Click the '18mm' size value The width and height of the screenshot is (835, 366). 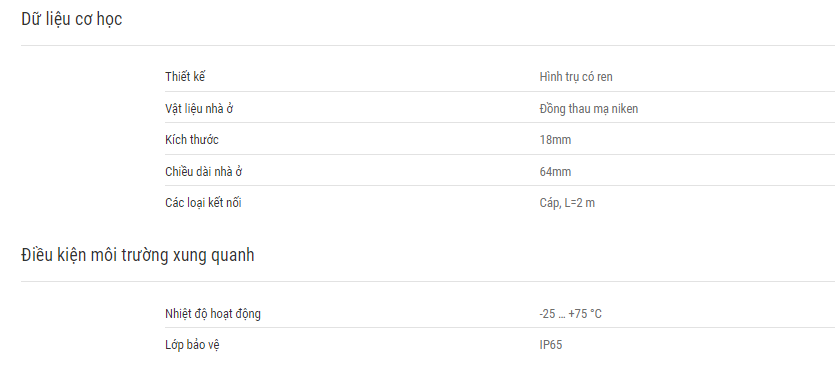555,140
